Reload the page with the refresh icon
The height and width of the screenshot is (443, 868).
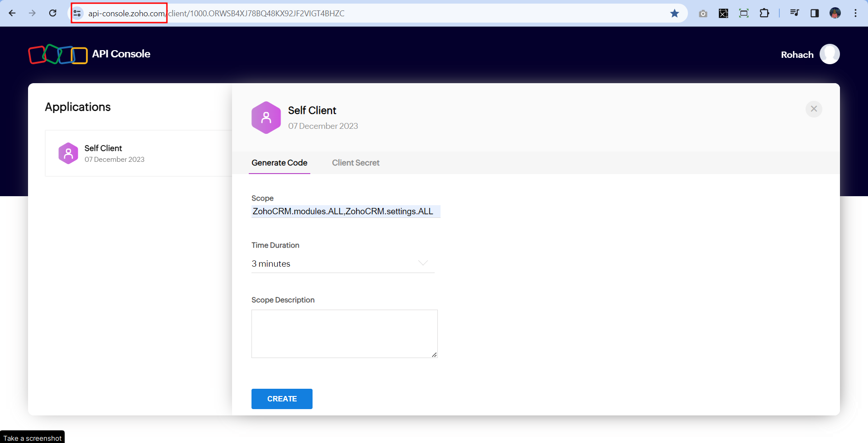click(53, 13)
